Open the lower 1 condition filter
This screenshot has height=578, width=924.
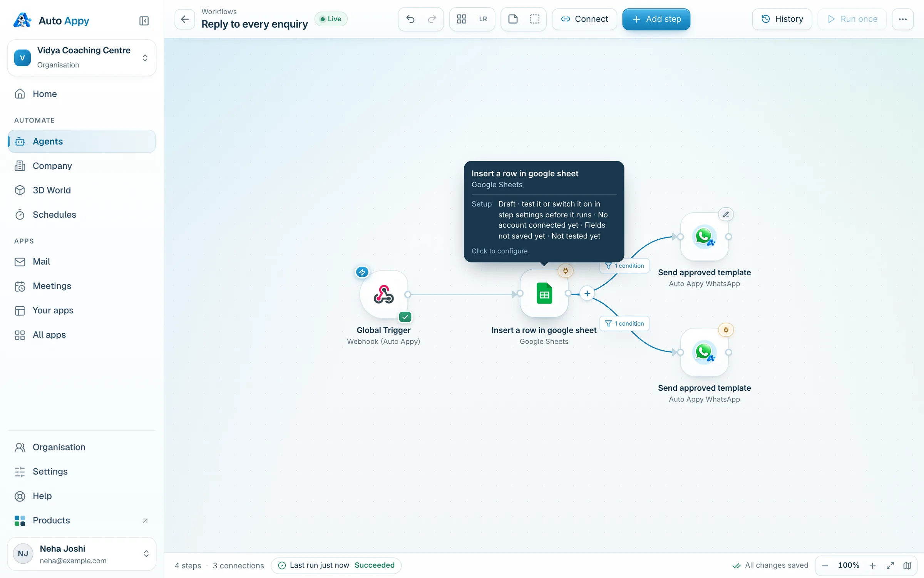(x=624, y=323)
